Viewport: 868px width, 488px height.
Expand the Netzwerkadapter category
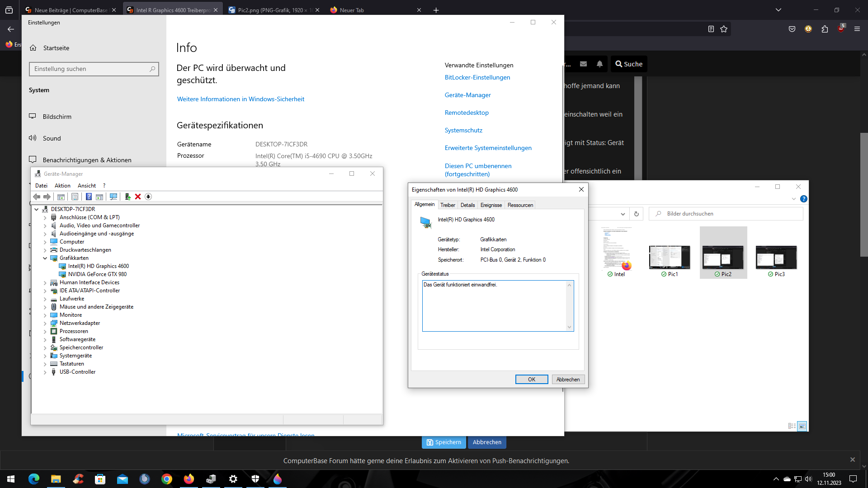pos(45,323)
